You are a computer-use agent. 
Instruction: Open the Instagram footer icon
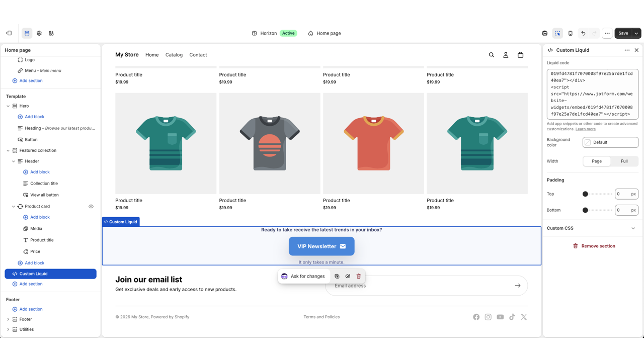click(x=488, y=317)
